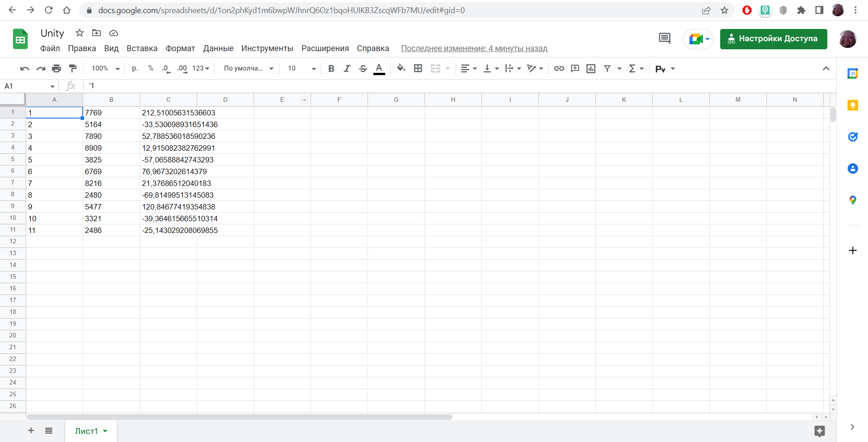Start a Google Meet call
Image resolution: width=868 pixels, height=442 pixels.
pos(698,39)
